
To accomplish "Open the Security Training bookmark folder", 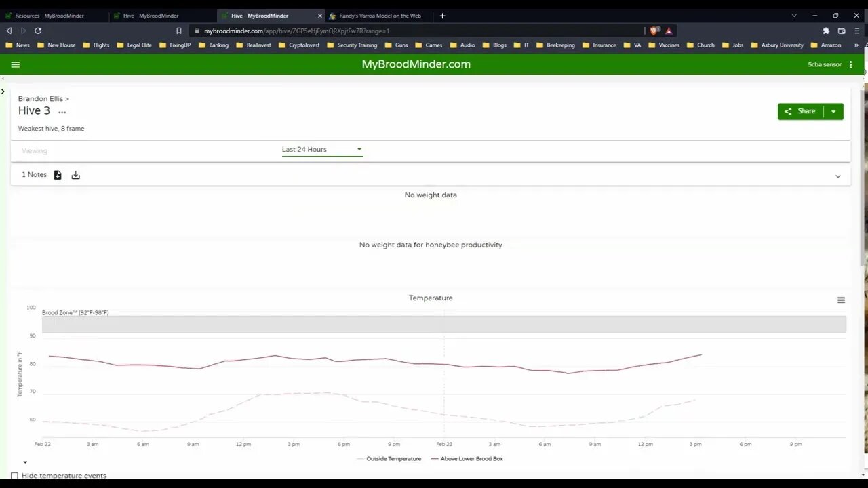I will (x=351, y=45).
